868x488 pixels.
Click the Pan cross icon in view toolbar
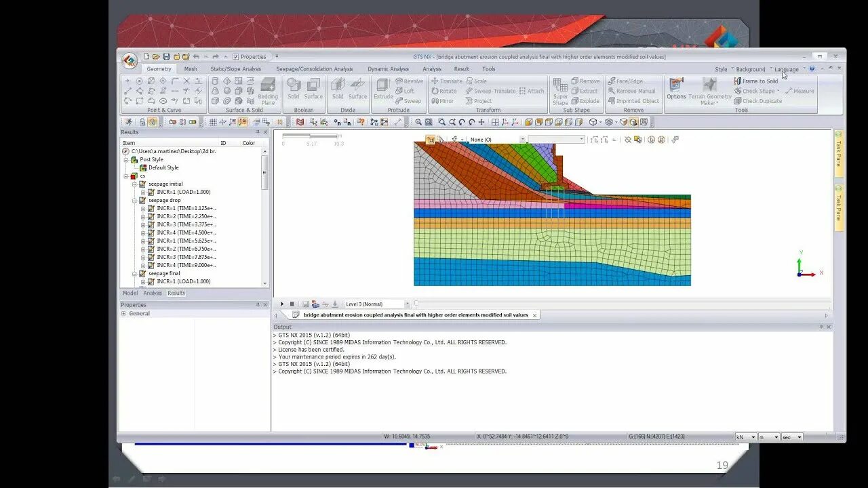[481, 122]
